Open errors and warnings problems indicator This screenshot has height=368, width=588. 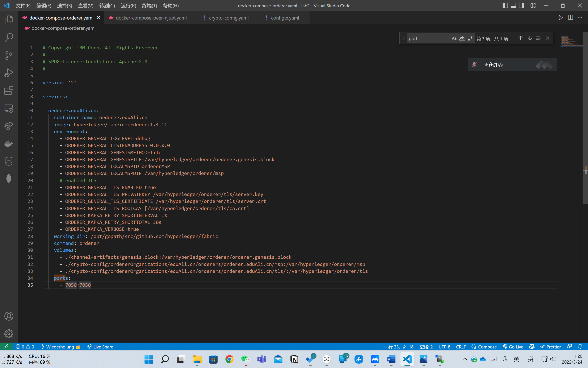pyautogui.click(x=25, y=347)
